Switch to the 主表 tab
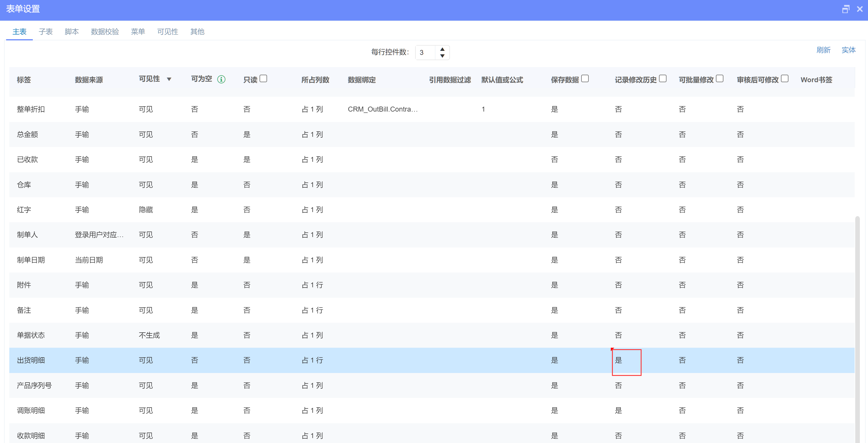Image resolution: width=868 pixels, height=443 pixels. coord(19,32)
